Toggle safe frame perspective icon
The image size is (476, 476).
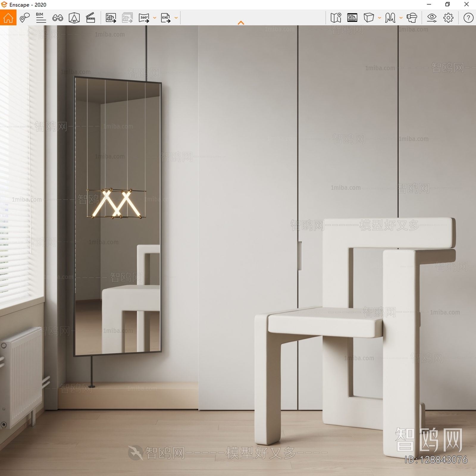click(x=74, y=18)
